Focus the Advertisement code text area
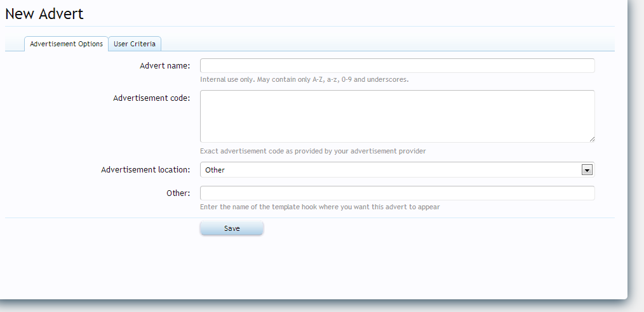The image size is (644, 312). pos(397,116)
